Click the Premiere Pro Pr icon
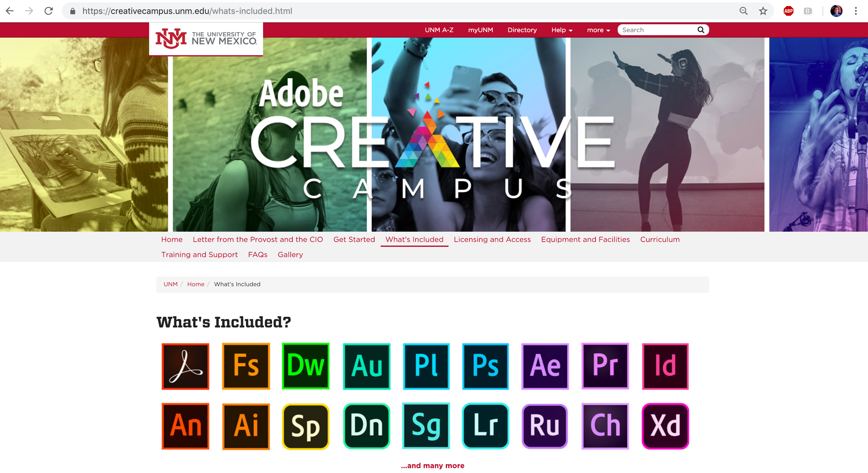 coord(605,366)
